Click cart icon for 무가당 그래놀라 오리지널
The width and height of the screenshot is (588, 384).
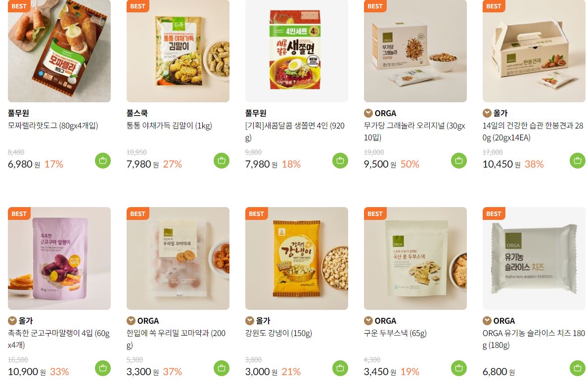[458, 161]
